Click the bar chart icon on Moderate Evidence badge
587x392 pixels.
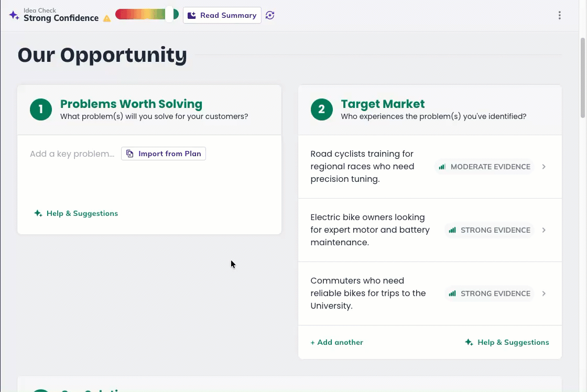442,166
